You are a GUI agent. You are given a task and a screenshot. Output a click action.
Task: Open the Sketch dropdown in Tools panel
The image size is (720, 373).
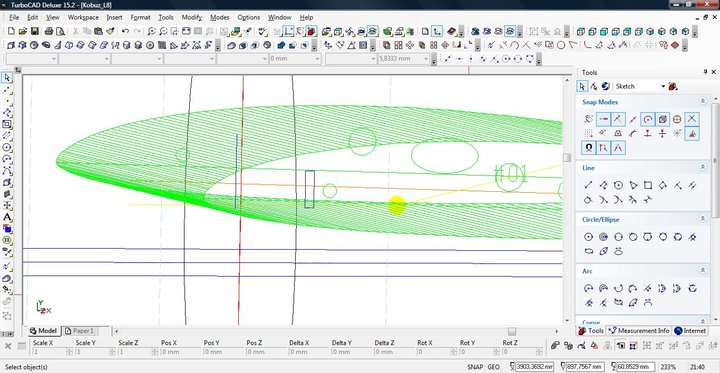pos(640,86)
